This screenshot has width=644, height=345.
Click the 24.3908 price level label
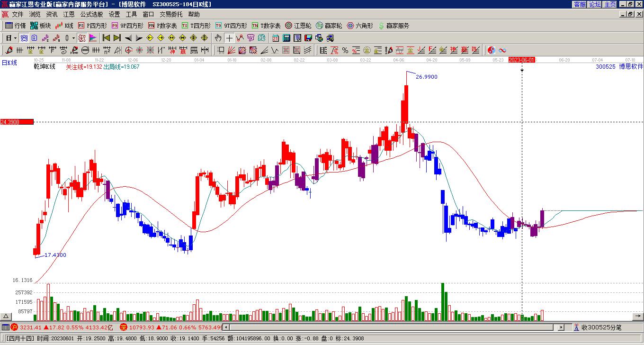(17, 122)
